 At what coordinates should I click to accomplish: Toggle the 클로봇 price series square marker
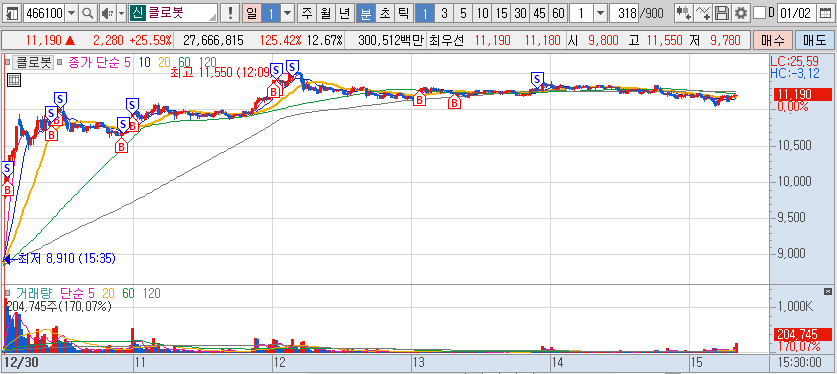tap(7, 62)
